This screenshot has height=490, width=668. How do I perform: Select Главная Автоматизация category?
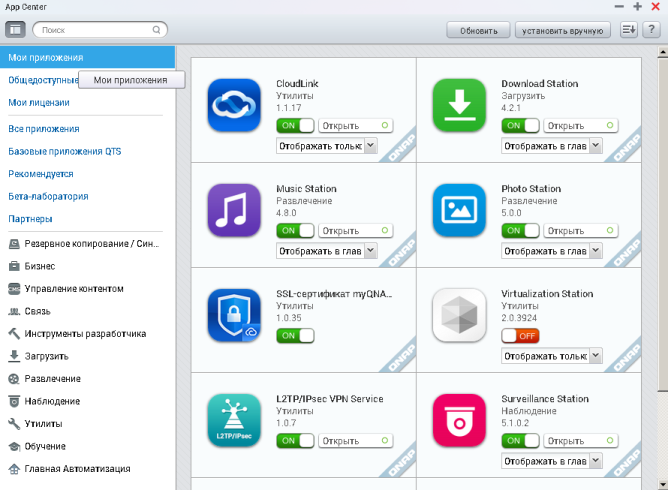click(x=69, y=469)
